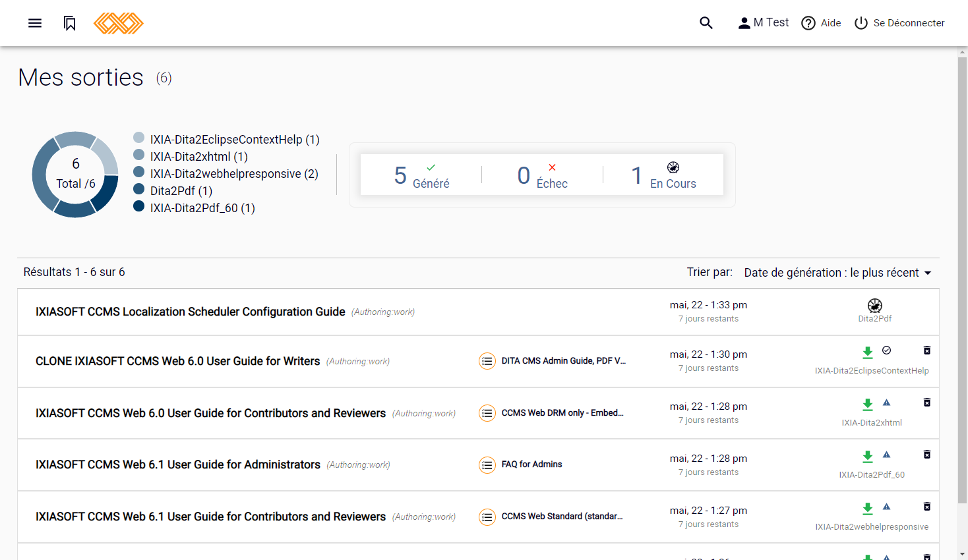Screen dimensions: 968x560
Task: Open the Trier par sort dropdown
Action: pos(837,273)
